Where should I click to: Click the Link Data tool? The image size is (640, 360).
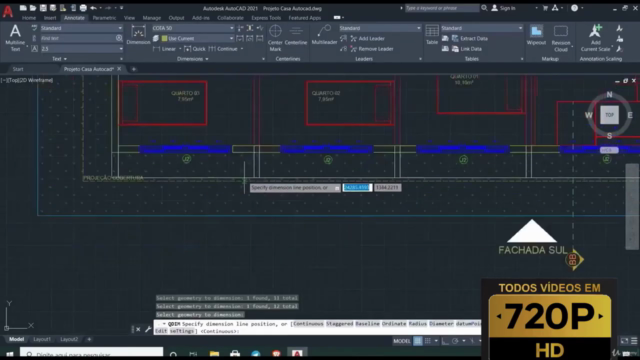point(467,49)
